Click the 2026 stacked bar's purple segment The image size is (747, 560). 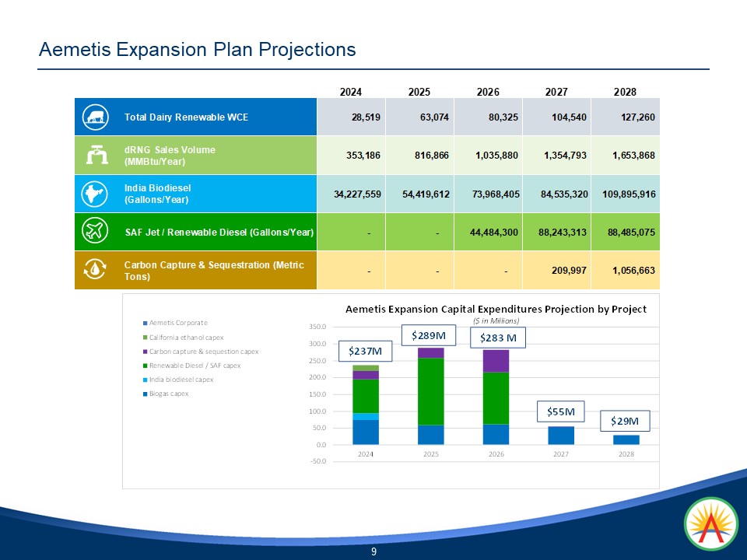496,361
